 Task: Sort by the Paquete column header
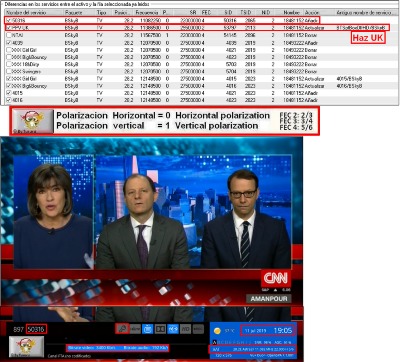(79, 12)
